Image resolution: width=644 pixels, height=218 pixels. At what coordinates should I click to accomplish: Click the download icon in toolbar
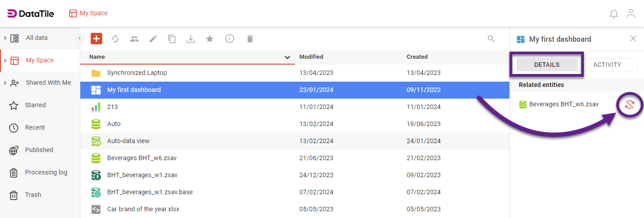(x=191, y=39)
